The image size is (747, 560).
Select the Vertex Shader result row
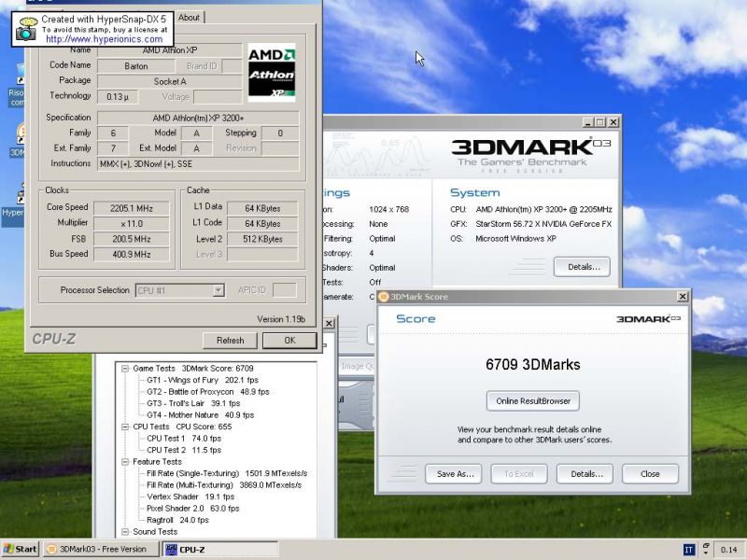[190, 497]
